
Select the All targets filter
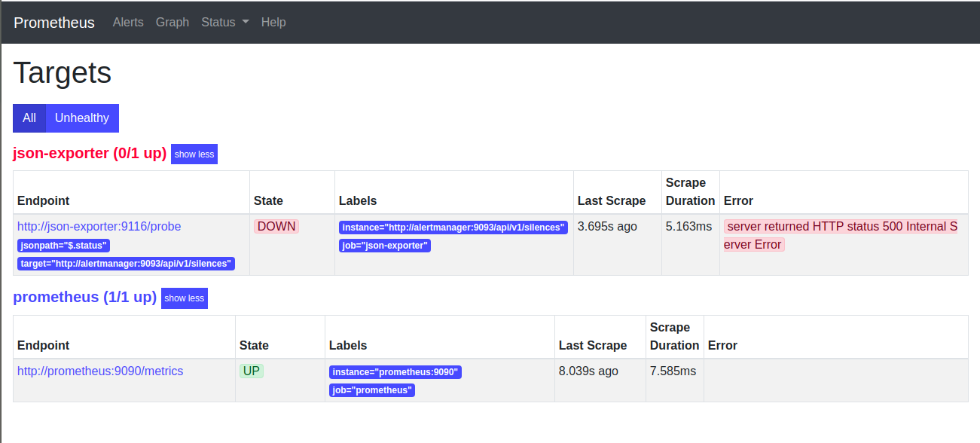[29, 118]
